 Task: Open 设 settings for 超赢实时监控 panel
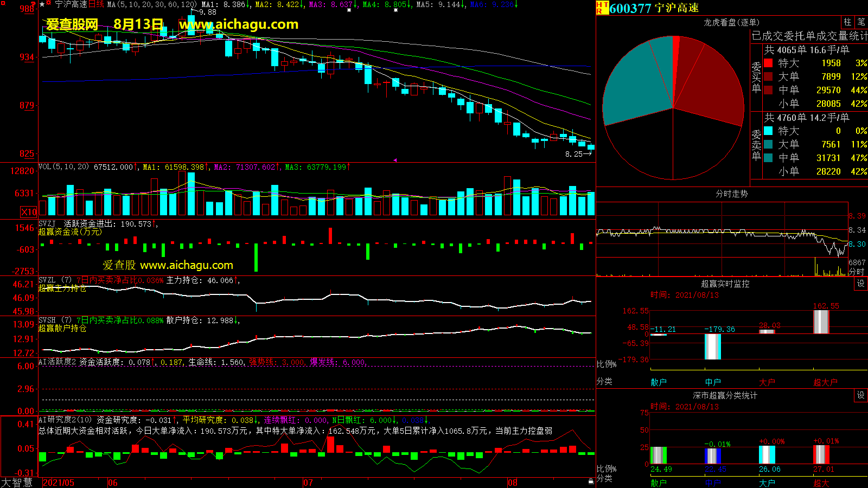coord(861,284)
